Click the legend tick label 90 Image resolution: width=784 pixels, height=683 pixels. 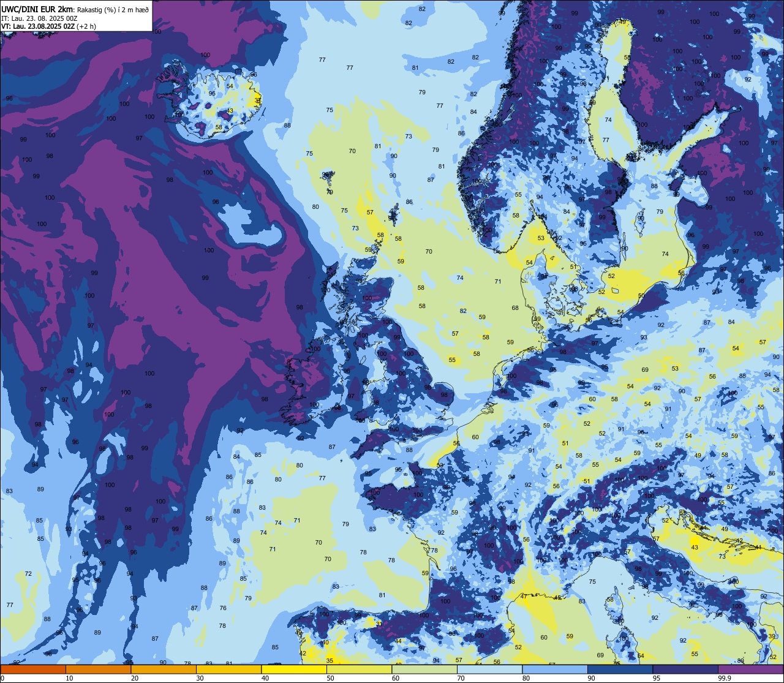(x=591, y=678)
